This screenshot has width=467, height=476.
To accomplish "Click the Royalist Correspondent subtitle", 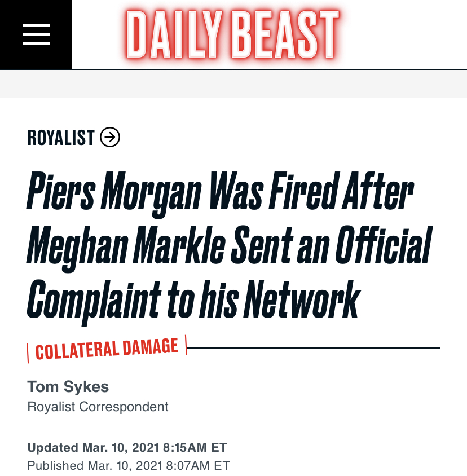I will click(x=98, y=406).
